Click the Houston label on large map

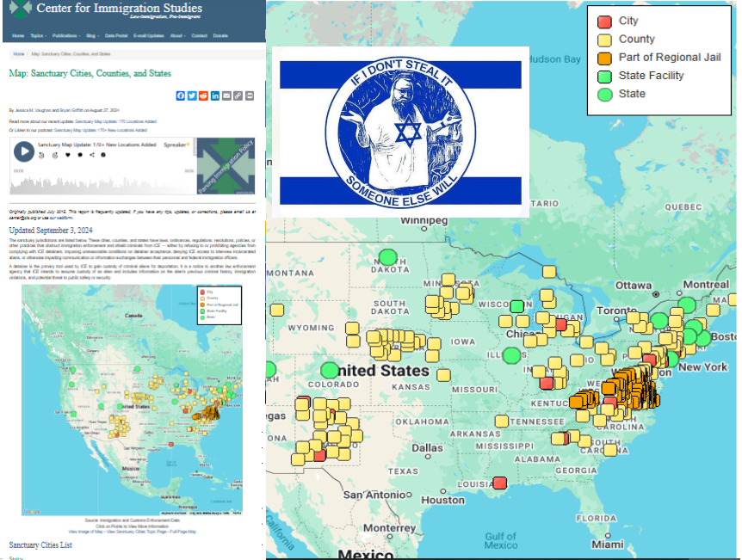443,500
